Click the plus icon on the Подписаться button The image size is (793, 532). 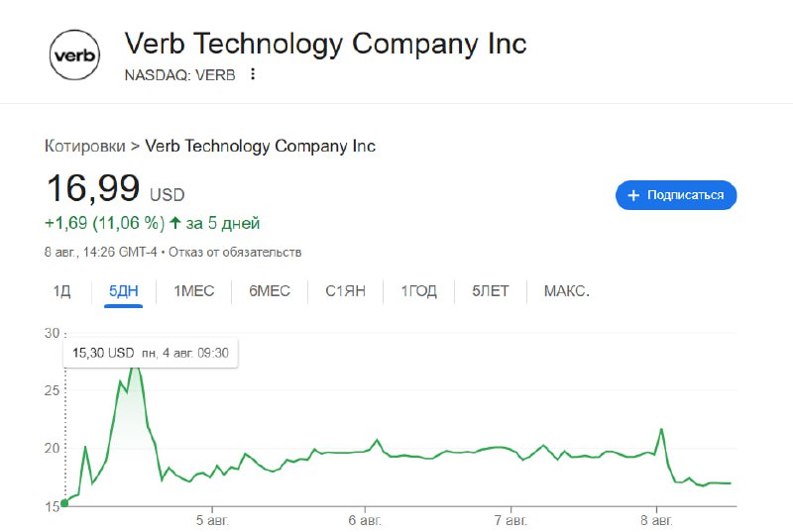tap(633, 195)
